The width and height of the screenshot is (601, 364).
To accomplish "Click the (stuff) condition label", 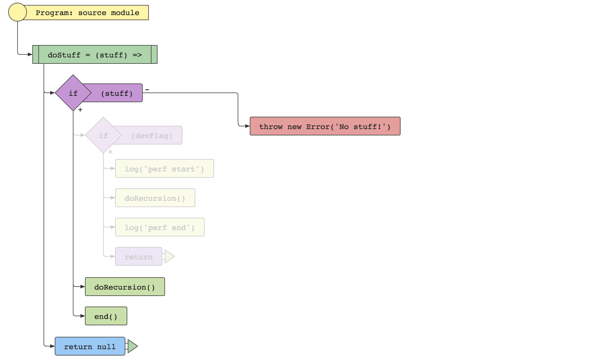I will click(117, 93).
